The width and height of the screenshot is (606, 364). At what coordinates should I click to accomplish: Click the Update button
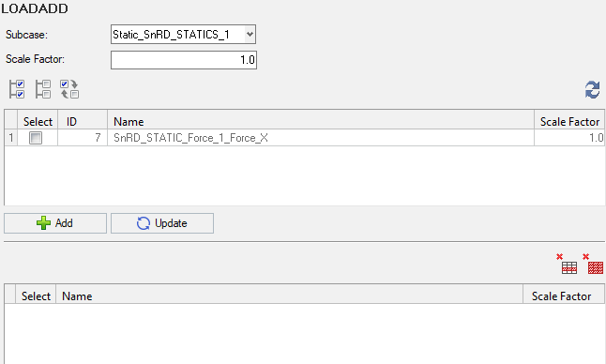162,223
